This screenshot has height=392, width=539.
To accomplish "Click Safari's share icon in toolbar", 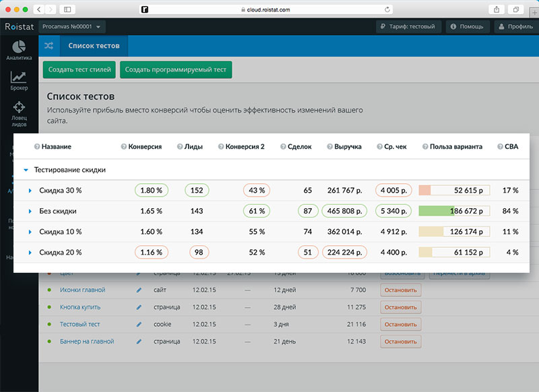I will pyautogui.click(x=496, y=9).
